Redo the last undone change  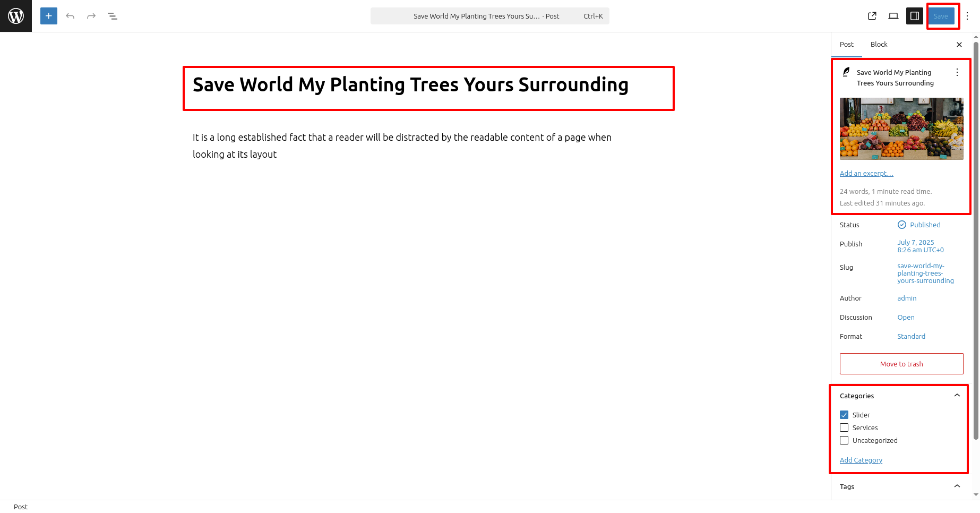coord(91,16)
